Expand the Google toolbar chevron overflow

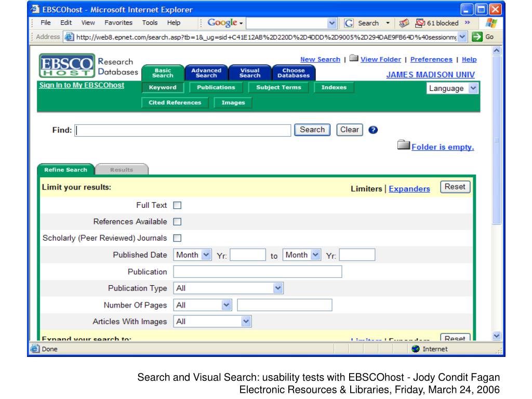467,23
